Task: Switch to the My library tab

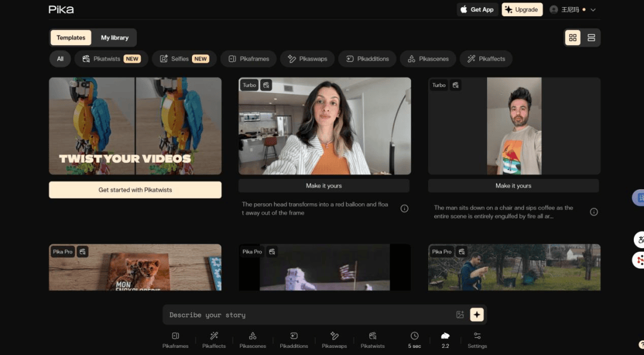Action: point(115,38)
